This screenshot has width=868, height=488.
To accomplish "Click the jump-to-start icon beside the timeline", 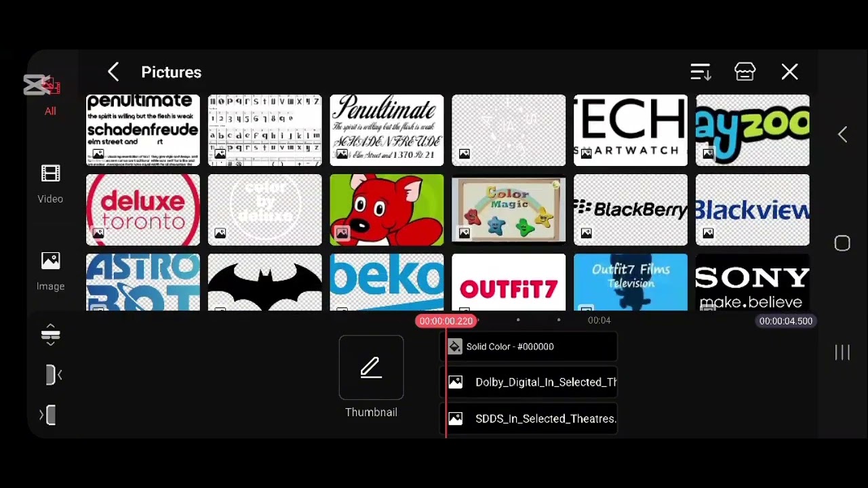I will click(53, 375).
